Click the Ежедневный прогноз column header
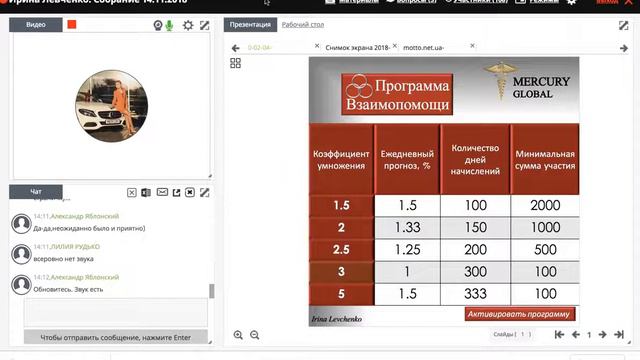This screenshot has height=360, width=640. click(407, 160)
